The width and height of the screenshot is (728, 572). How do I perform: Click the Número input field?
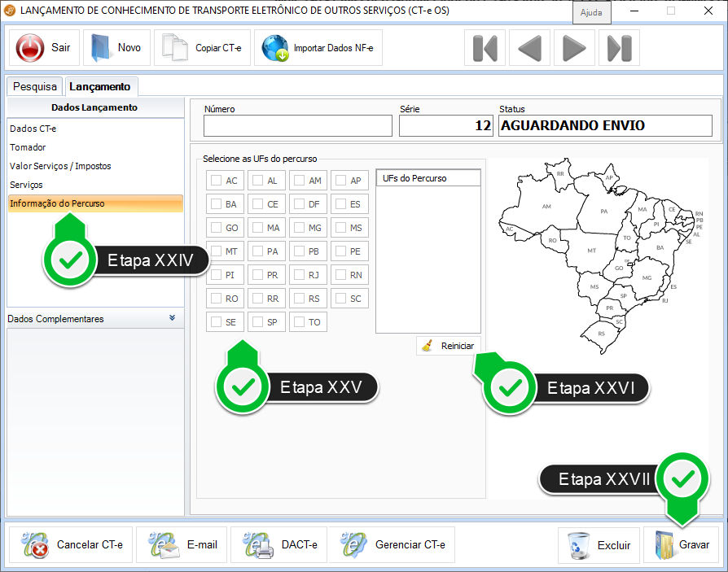coord(297,125)
